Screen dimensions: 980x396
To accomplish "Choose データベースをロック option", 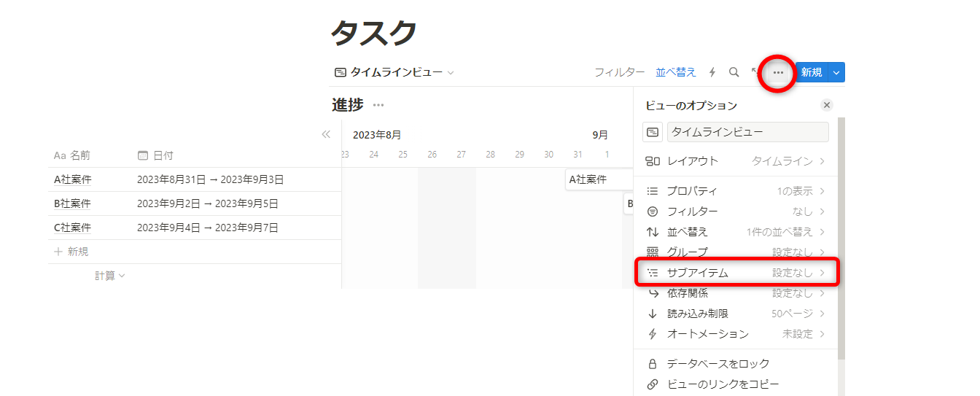I will click(718, 363).
